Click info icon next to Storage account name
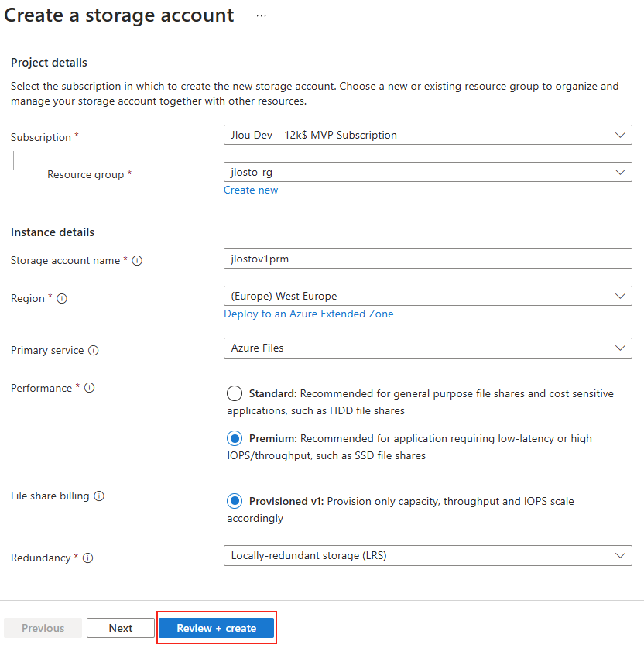Screen dimensions: 644x645 137,261
